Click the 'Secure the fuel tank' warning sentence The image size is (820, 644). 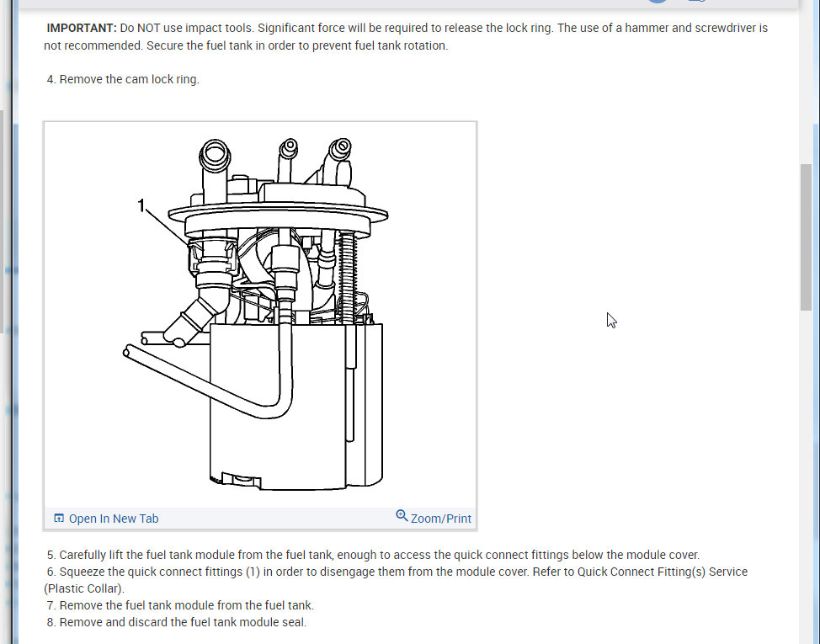tap(297, 45)
